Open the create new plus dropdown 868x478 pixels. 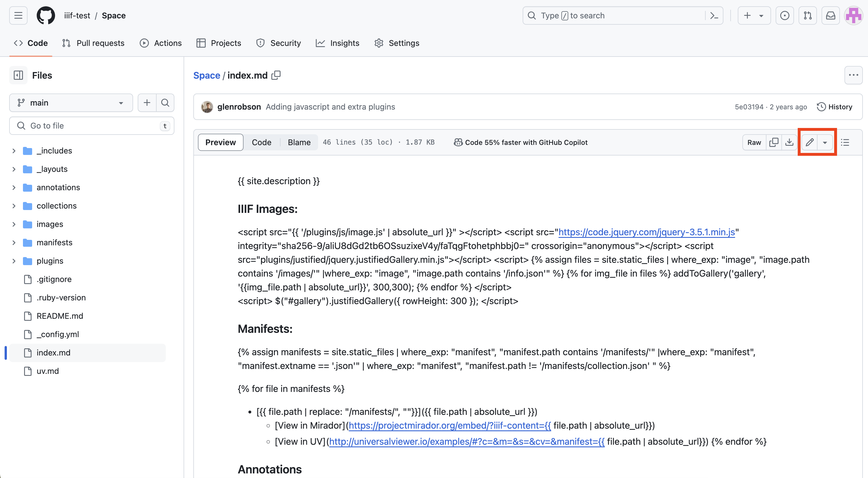coord(754,15)
